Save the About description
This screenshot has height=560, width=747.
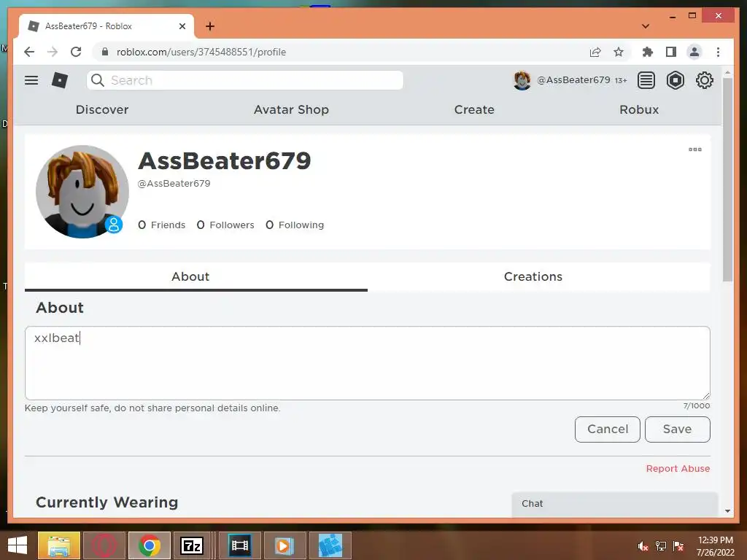click(x=678, y=429)
